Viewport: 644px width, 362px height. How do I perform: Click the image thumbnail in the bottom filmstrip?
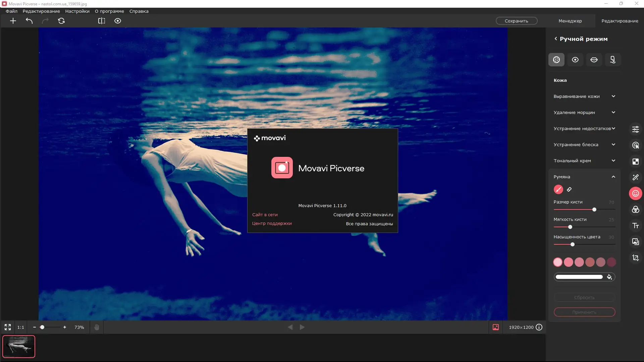19,346
